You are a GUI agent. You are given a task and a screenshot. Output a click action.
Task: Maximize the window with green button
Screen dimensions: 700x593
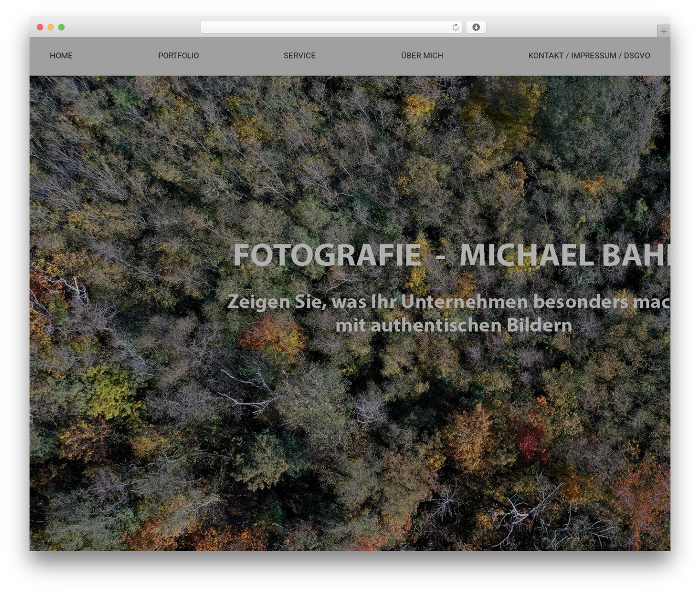[x=61, y=27]
